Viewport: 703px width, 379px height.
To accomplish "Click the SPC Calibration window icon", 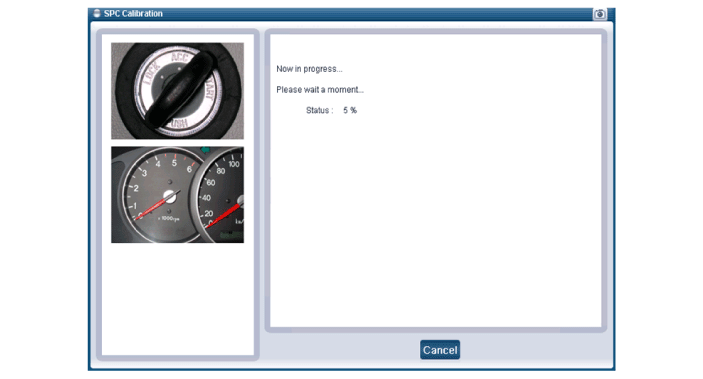I will pyautogui.click(x=96, y=13).
